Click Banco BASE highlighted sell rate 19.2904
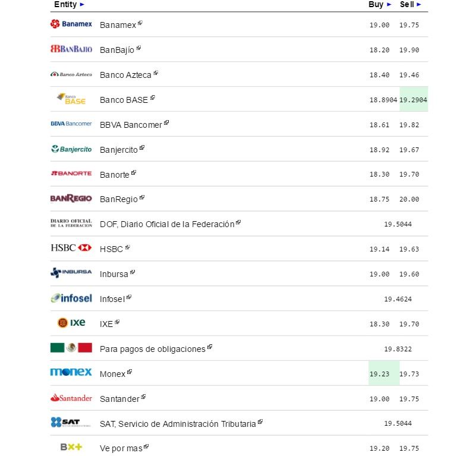The height and width of the screenshot is (456, 476). (x=414, y=100)
